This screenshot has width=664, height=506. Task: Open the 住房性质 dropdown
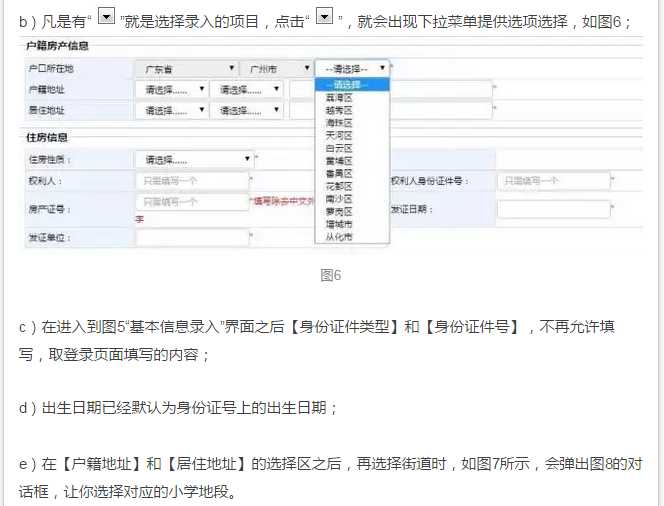[194, 159]
